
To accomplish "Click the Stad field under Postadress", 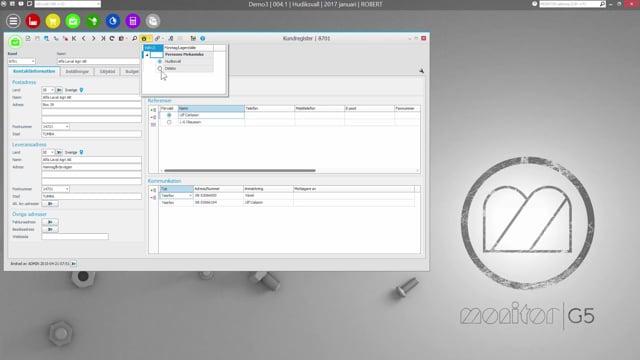I will click(91, 134).
